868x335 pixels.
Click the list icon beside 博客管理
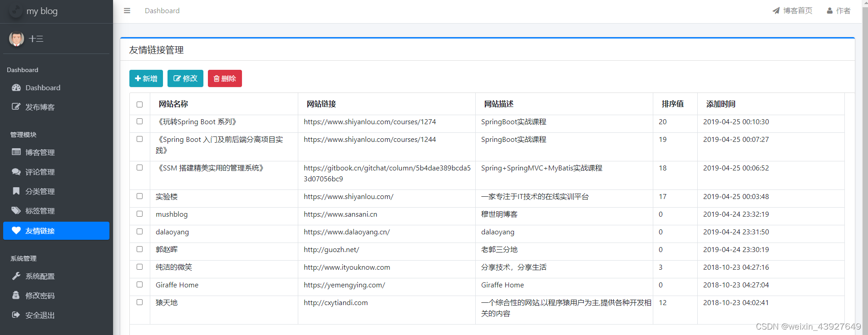pos(16,152)
